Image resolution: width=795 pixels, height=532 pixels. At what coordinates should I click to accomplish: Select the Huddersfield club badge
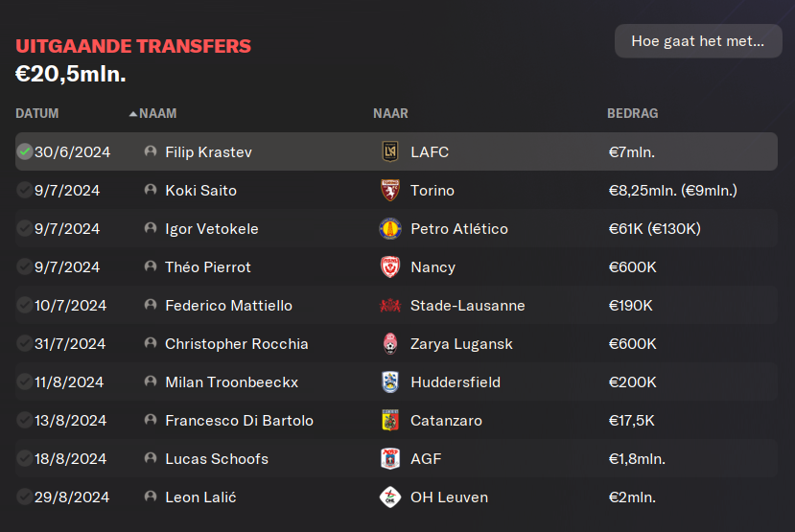click(390, 382)
